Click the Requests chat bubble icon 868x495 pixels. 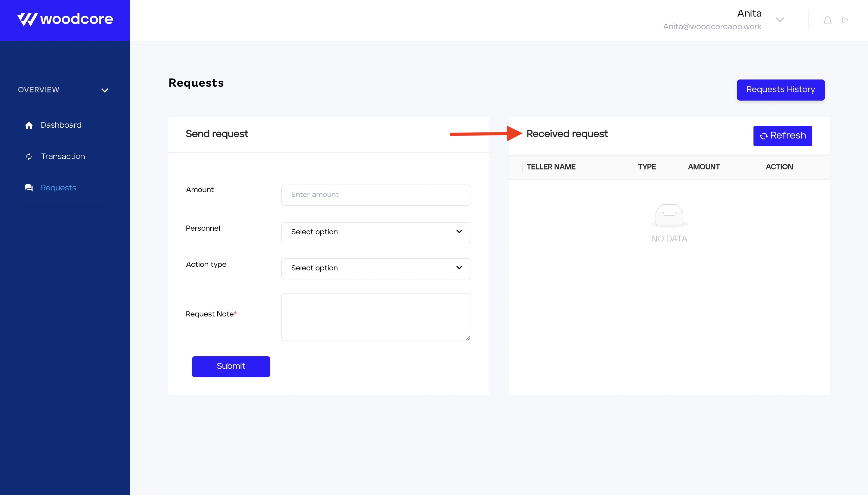[x=29, y=188]
